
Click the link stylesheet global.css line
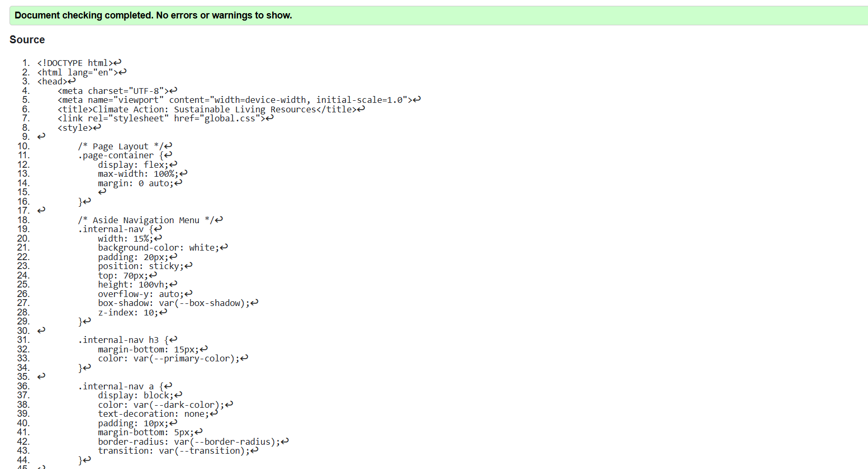coord(166,118)
